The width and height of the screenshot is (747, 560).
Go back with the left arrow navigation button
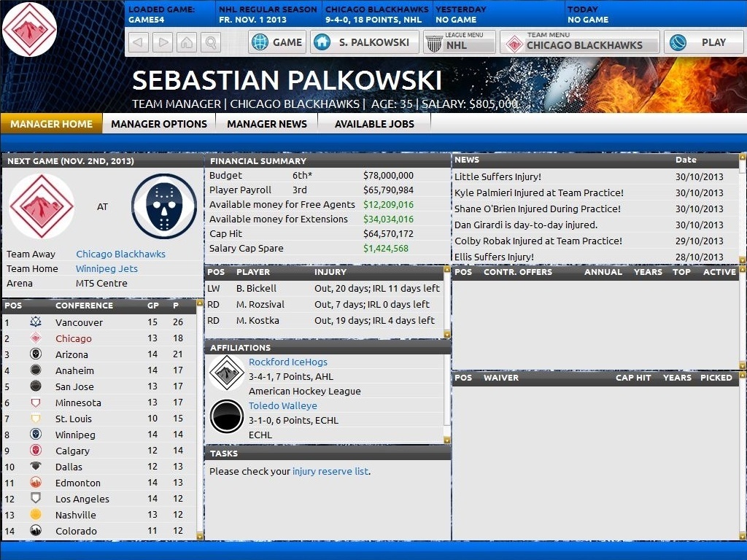(138, 42)
